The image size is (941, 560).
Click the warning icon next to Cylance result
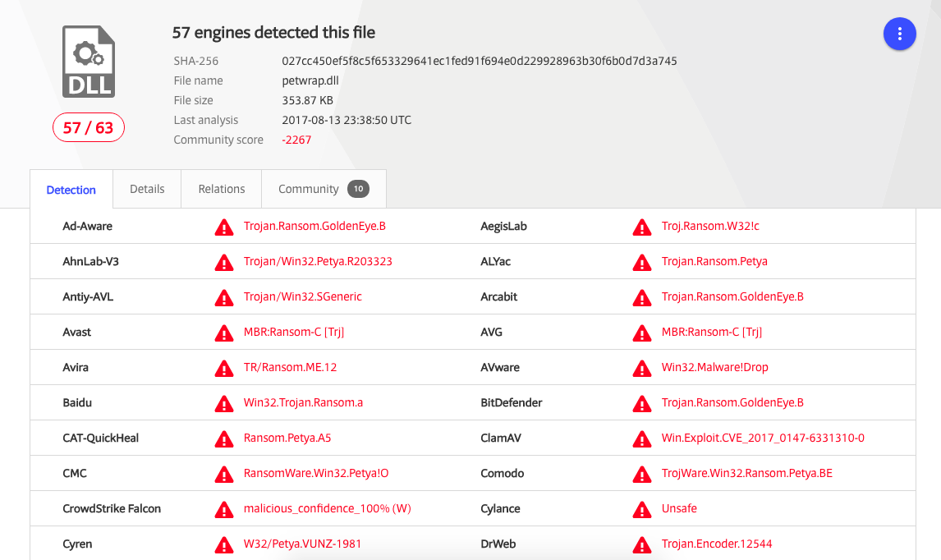(641, 510)
